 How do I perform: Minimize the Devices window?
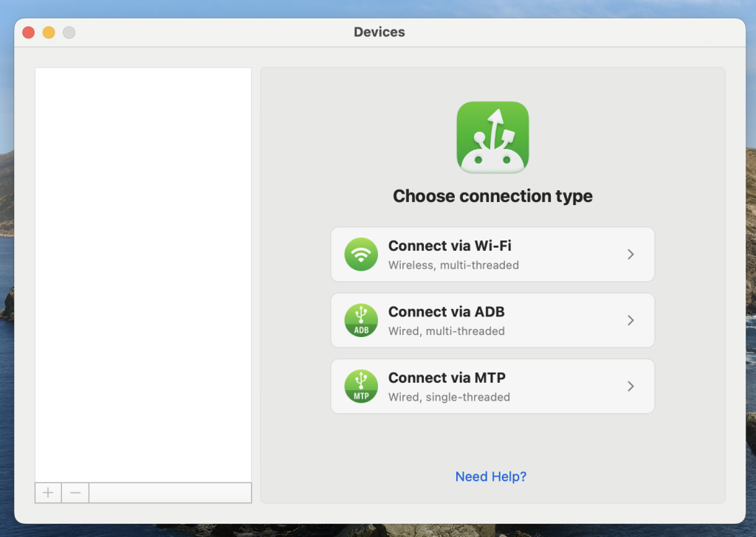tap(49, 32)
